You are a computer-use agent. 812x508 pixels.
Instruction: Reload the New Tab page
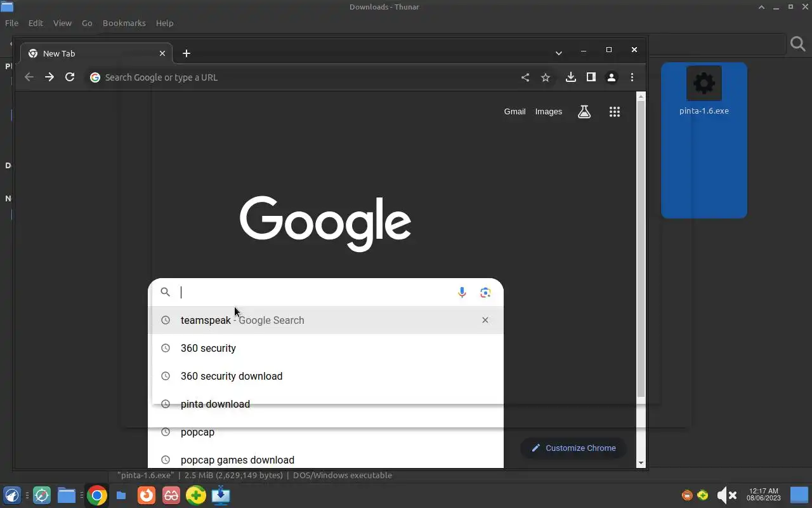(x=70, y=77)
